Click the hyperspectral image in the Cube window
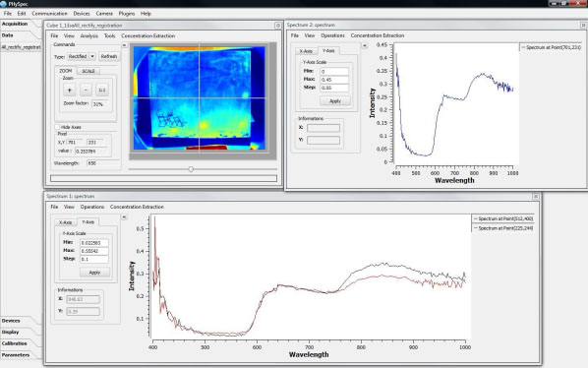This screenshot has height=368, width=588. (200, 98)
